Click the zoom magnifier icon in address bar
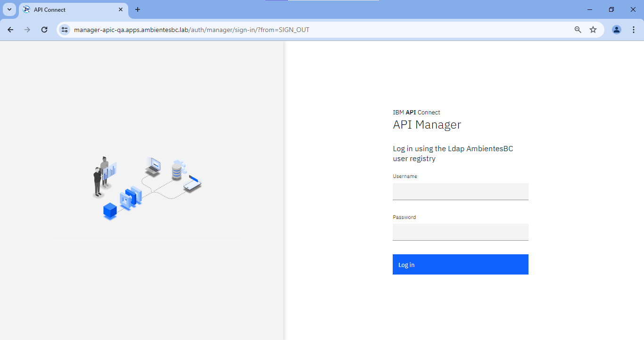 (578, 30)
